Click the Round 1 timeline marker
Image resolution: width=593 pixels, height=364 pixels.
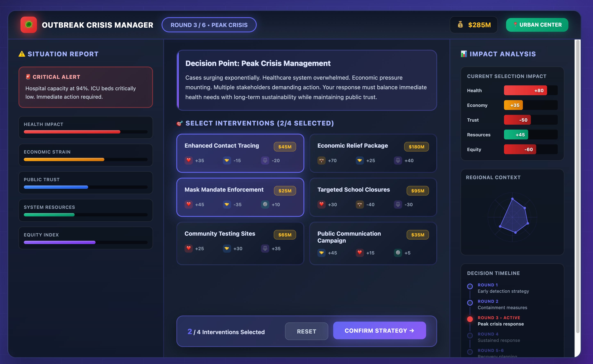pyautogui.click(x=470, y=286)
